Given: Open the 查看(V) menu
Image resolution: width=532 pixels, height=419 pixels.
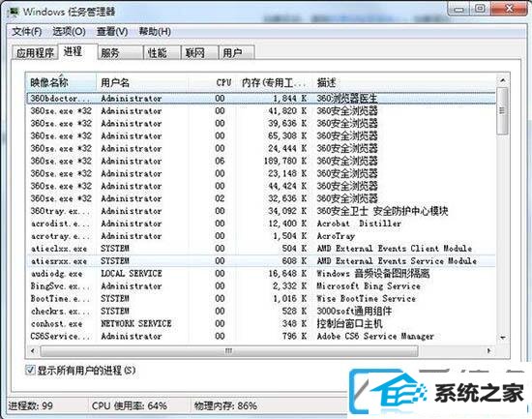Looking at the screenshot, I should [112, 32].
